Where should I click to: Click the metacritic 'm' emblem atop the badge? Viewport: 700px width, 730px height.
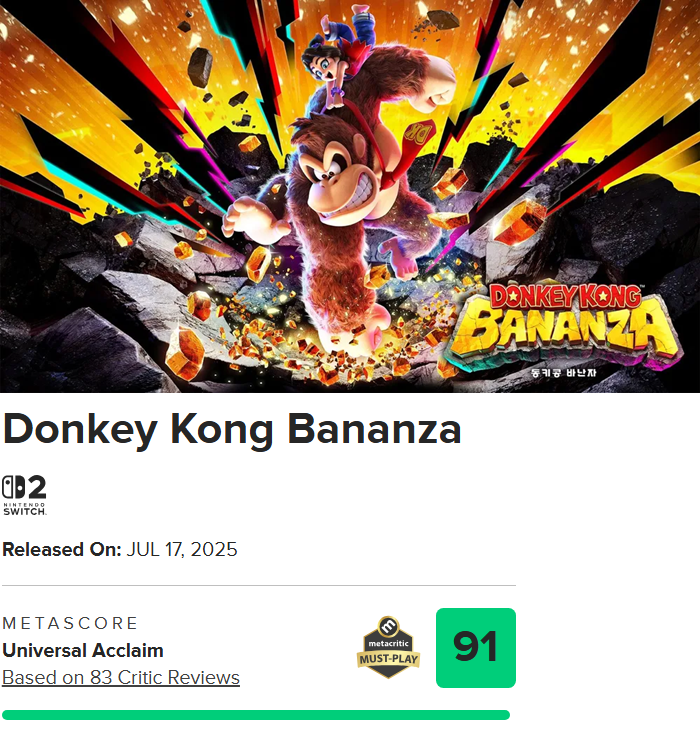pos(389,626)
